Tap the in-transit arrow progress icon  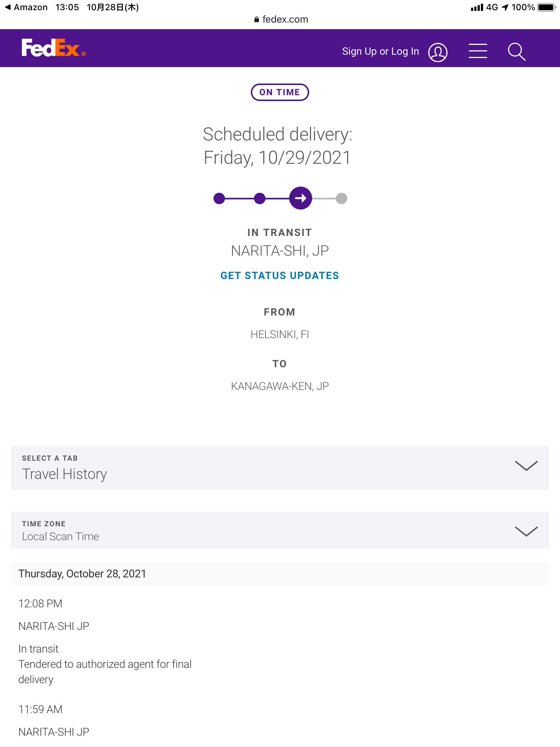300,198
